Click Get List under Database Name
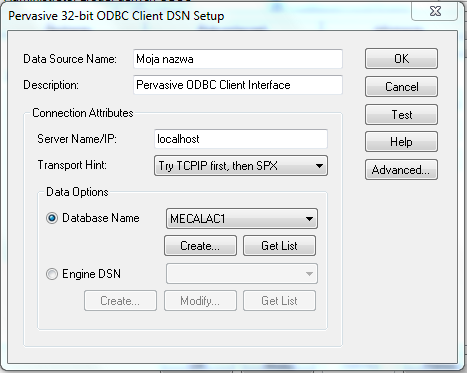 [279, 246]
